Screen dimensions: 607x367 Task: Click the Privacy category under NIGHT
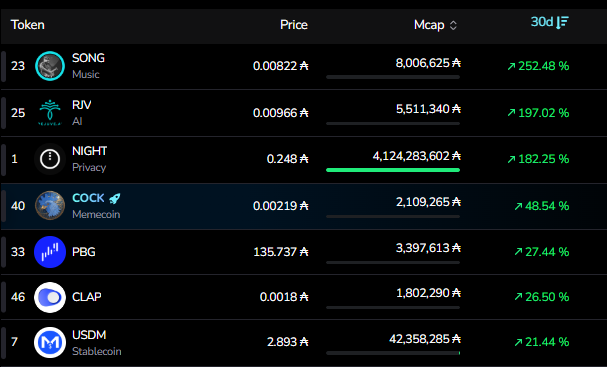(89, 168)
